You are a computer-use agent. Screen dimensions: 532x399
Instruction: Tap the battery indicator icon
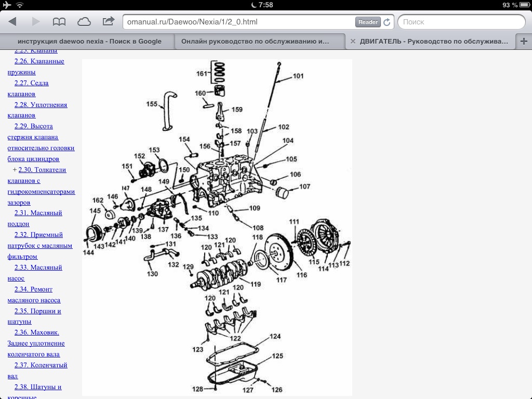click(525, 5)
